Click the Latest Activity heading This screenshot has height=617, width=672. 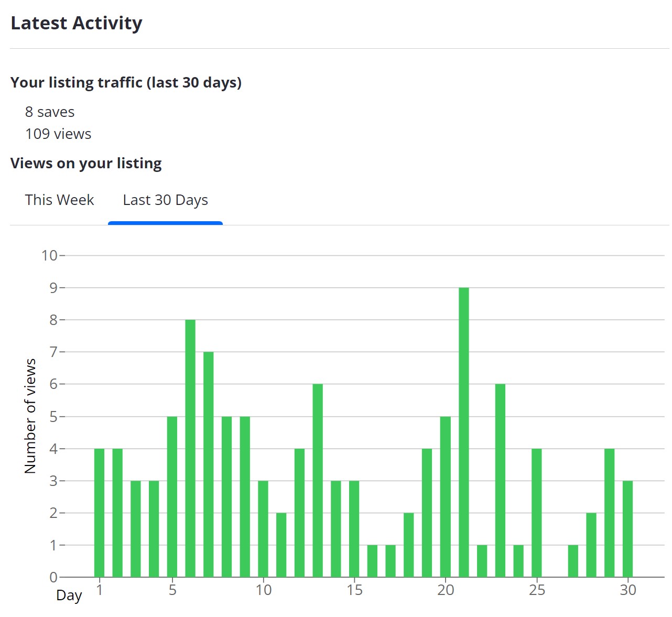[77, 23]
